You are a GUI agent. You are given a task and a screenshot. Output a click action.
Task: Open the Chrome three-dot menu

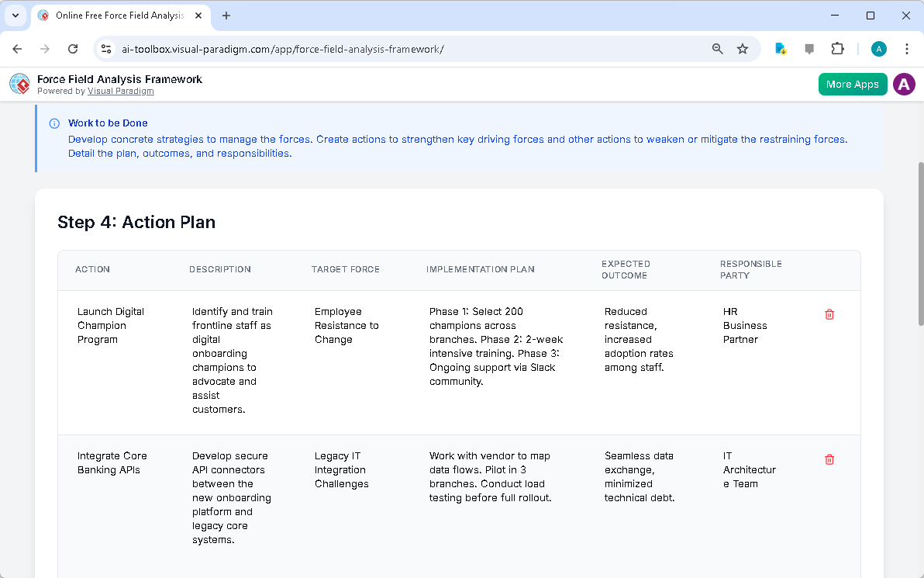pos(907,48)
